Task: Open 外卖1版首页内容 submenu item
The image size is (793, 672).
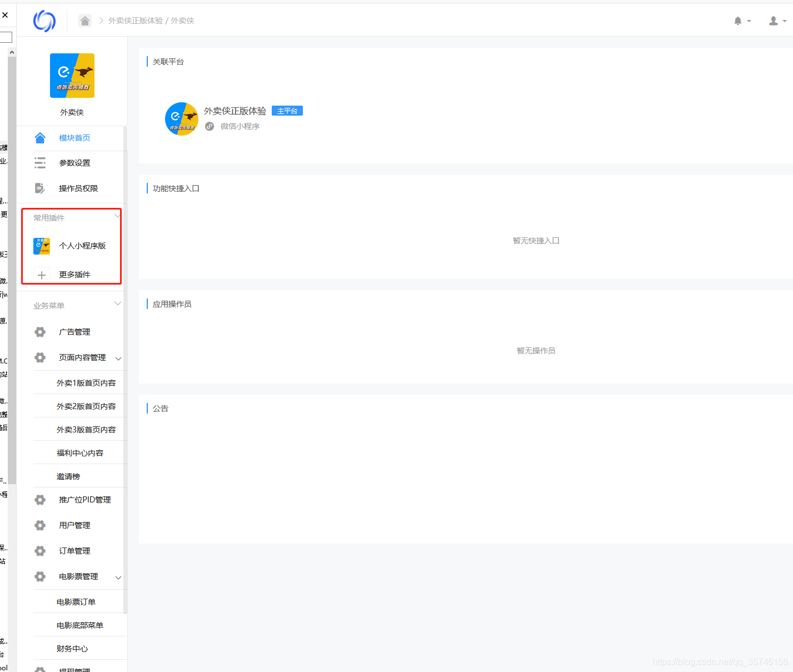Action: [86, 383]
